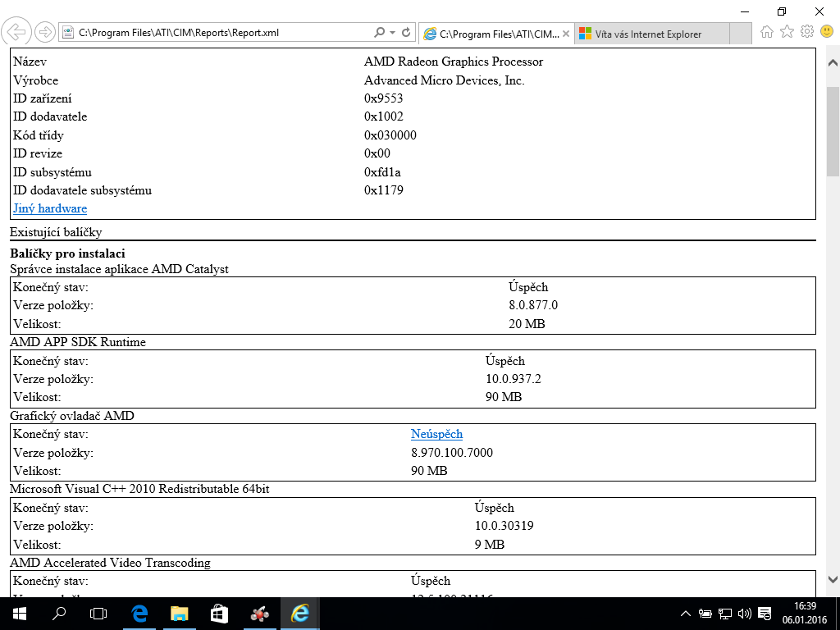The height and width of the screenshot is (630, 840).
Task: Open the address bar autocomplete dropdown arrow
Action: [393, 32]
